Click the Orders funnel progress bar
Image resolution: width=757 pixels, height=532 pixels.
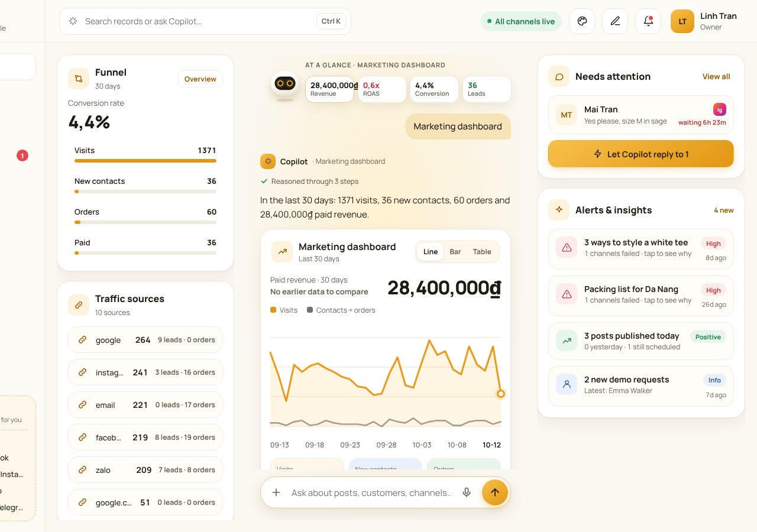[145, 222]
